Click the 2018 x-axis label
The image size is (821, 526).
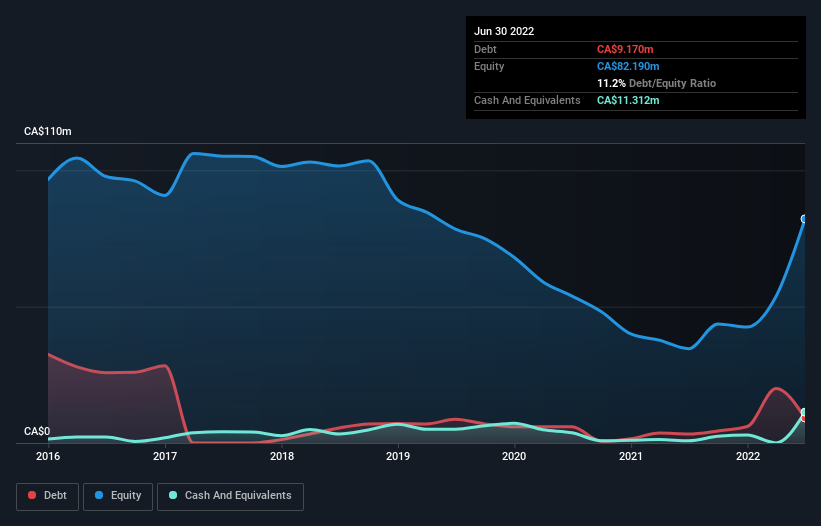(x=282, y=456)
